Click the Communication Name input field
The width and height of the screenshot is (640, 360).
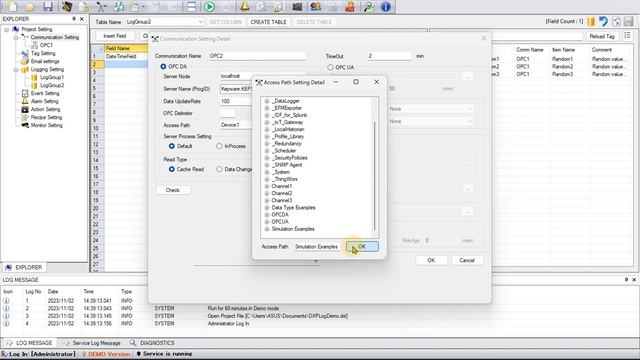[257, 56]
